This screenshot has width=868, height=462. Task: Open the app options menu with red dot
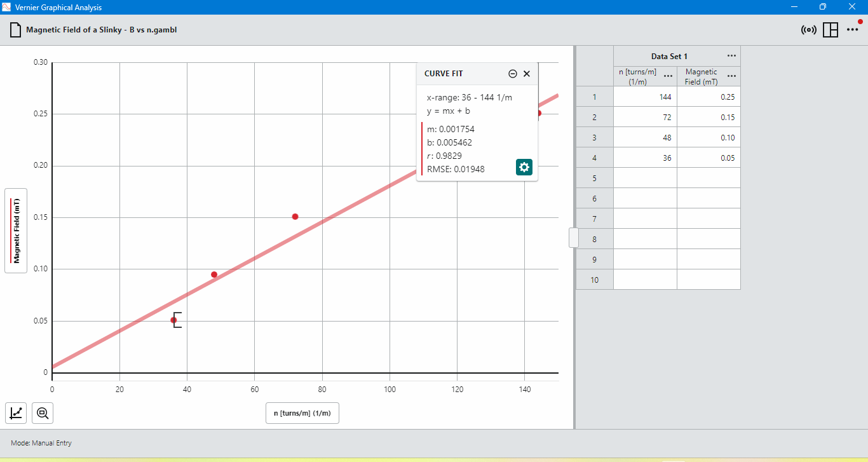[853, 29]
